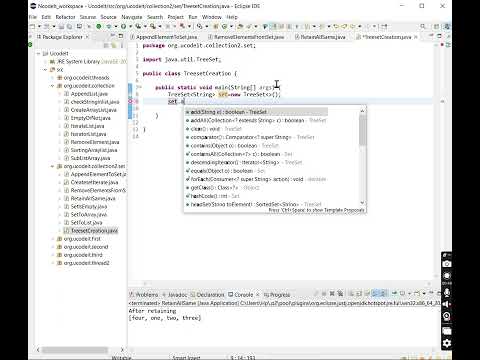This screenshot has width=480, height=360.
Task: Click the green Run button in toolbar
Action: 124,26
